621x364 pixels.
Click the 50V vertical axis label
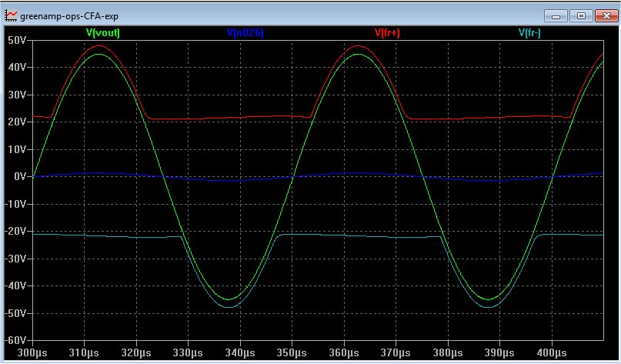tap(17, 40)
